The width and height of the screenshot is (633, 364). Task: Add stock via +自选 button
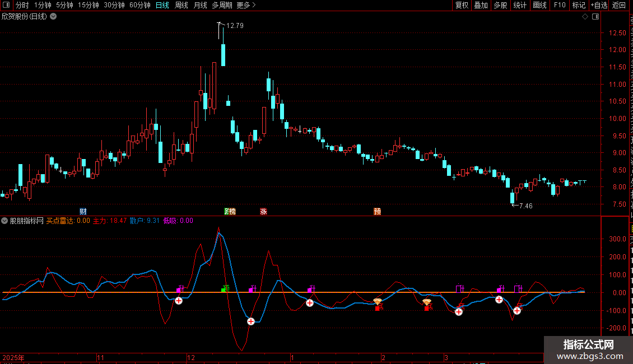point(598,5)
